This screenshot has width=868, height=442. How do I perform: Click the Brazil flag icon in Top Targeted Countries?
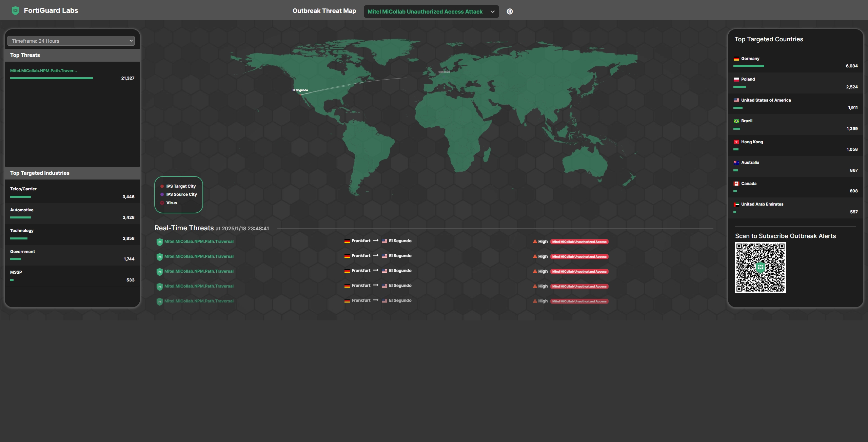tap(736, 121)
